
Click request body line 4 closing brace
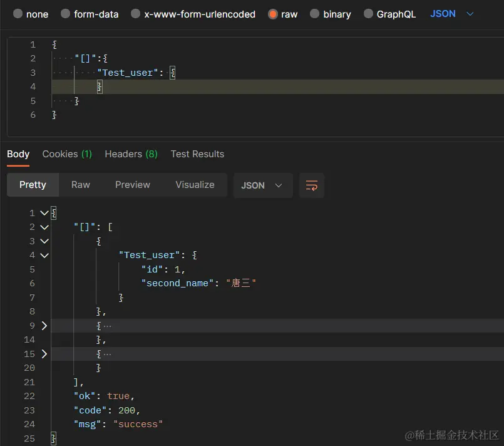100,87
